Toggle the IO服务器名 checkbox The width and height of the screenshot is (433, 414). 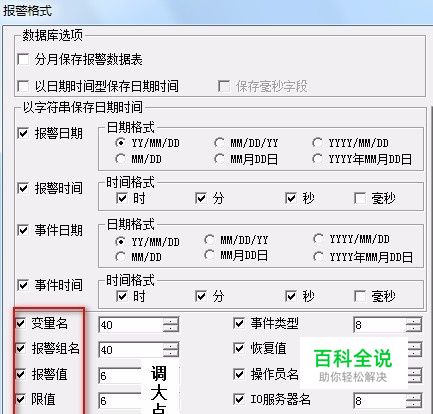(239, 399)
